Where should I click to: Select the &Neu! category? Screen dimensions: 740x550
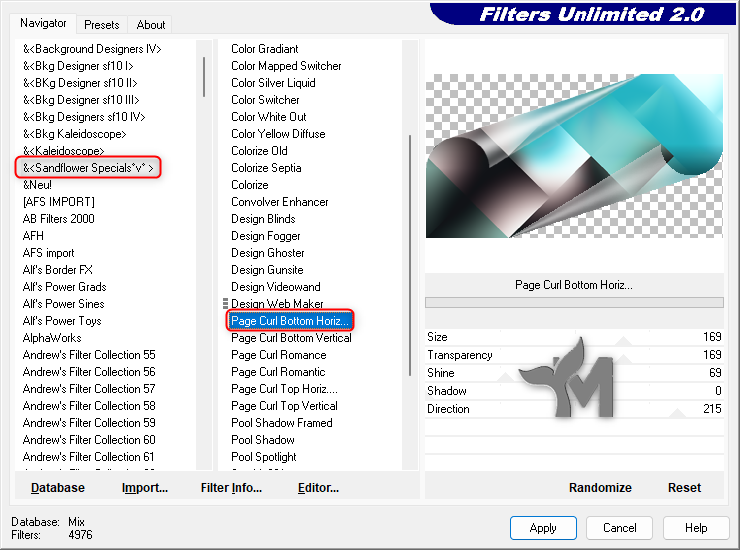(37, 185)
